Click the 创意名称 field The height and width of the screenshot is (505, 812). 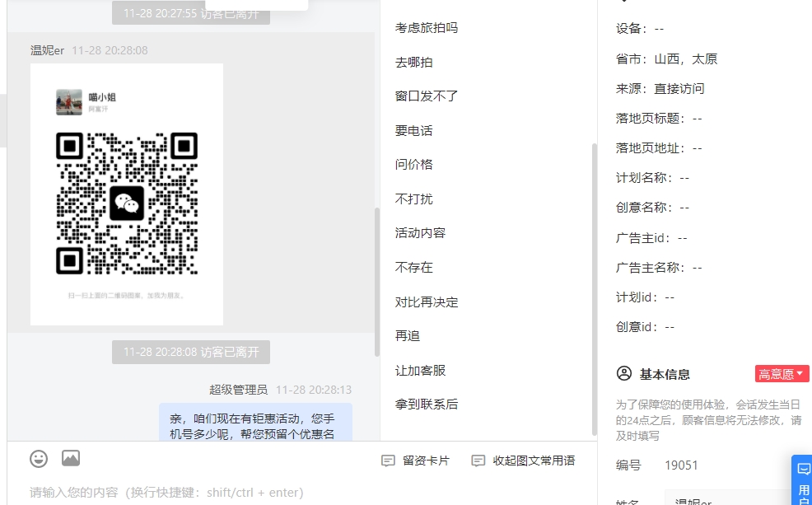point(652,208)
